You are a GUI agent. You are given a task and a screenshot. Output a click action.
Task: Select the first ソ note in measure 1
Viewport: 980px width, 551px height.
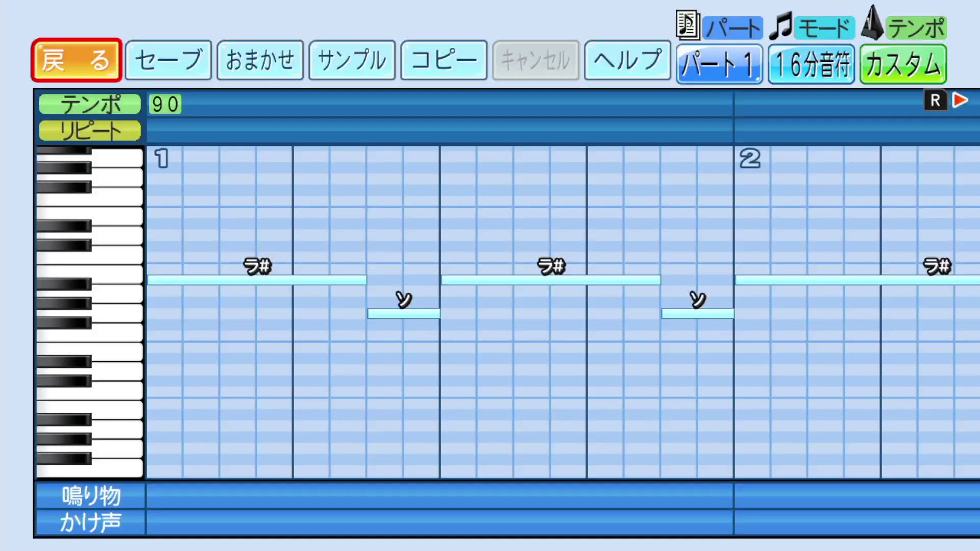[404, 314]
